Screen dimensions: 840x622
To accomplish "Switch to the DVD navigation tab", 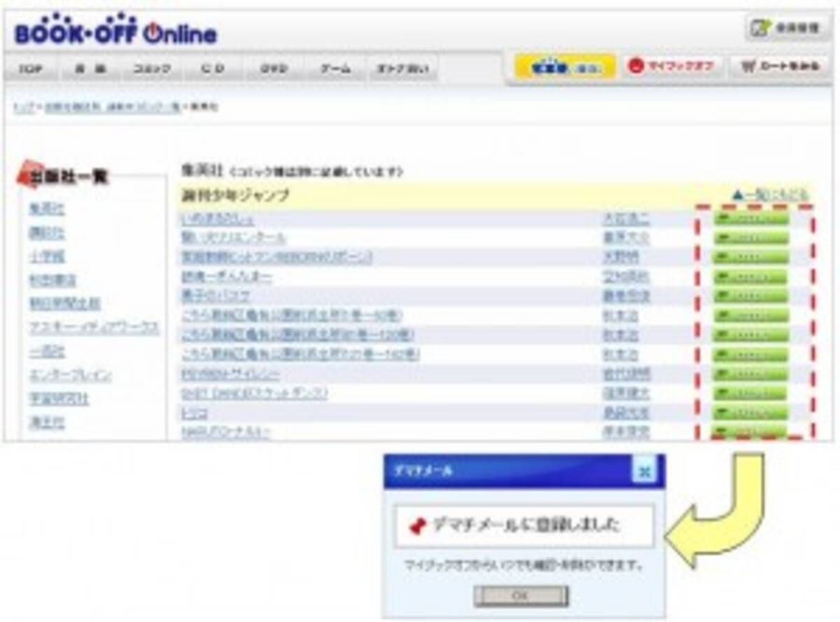I will tap(273, 69).
